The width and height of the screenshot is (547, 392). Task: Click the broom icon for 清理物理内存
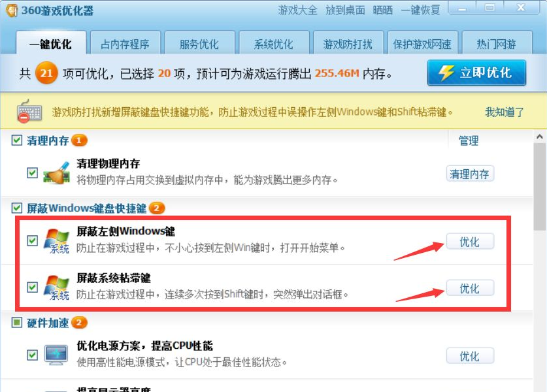tap(56, 172)
